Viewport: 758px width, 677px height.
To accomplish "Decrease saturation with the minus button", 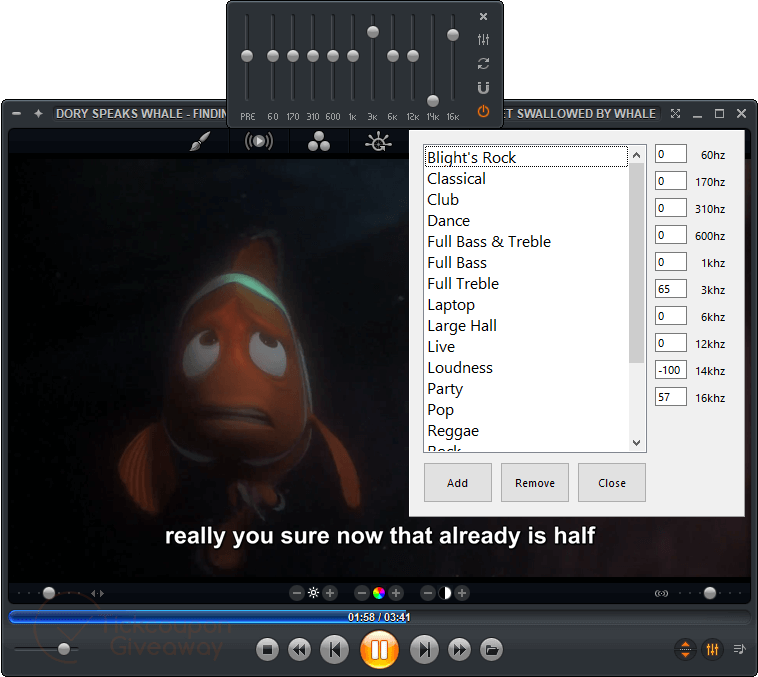I will (x=362, y=593).
